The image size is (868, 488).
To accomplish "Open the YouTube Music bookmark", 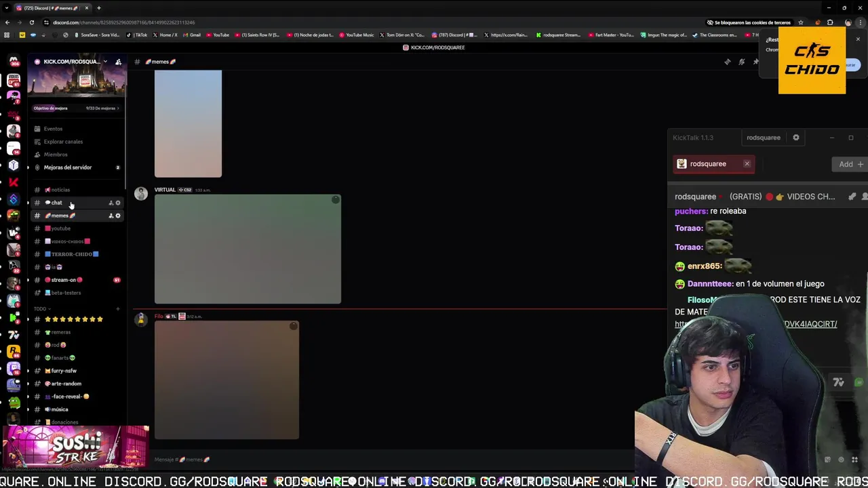I will click(x=357, y=35).
